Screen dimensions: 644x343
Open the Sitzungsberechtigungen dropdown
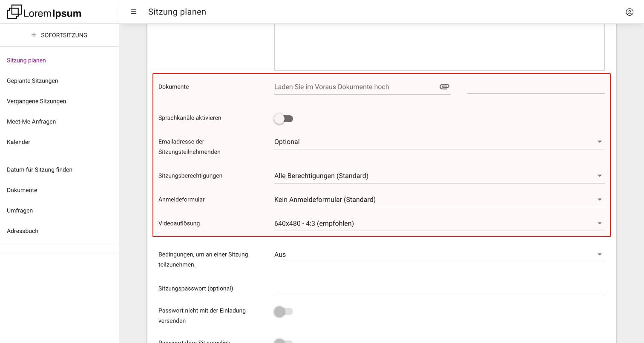click(439, 176)
